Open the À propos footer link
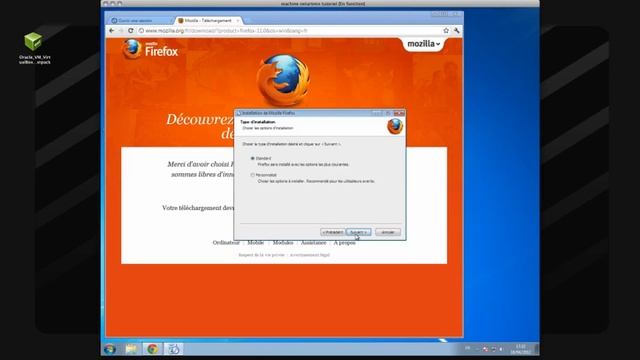The height and width of the screenshot is (360, 640). [344, 242]
